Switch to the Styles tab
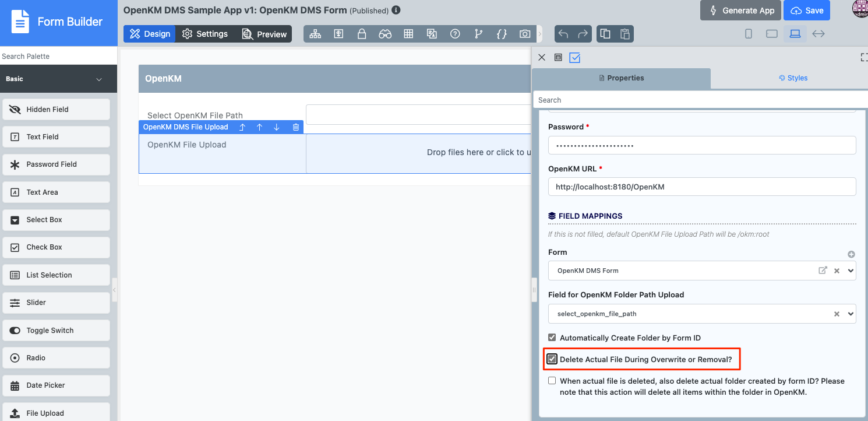Viewport: 868px width, 421px height. (793, 78)
